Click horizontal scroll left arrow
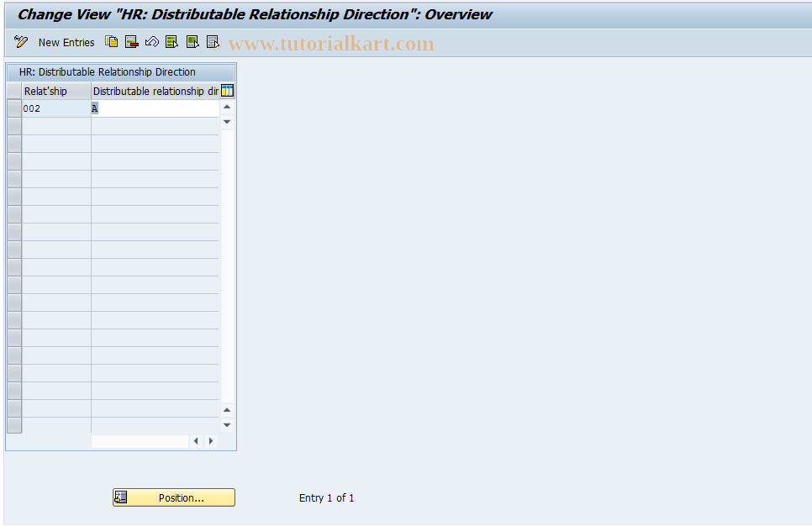 [196, 441]
